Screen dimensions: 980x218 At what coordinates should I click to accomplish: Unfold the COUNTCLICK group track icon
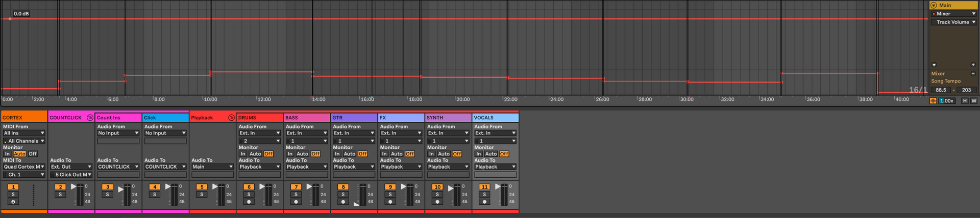[x=90, y=118]
